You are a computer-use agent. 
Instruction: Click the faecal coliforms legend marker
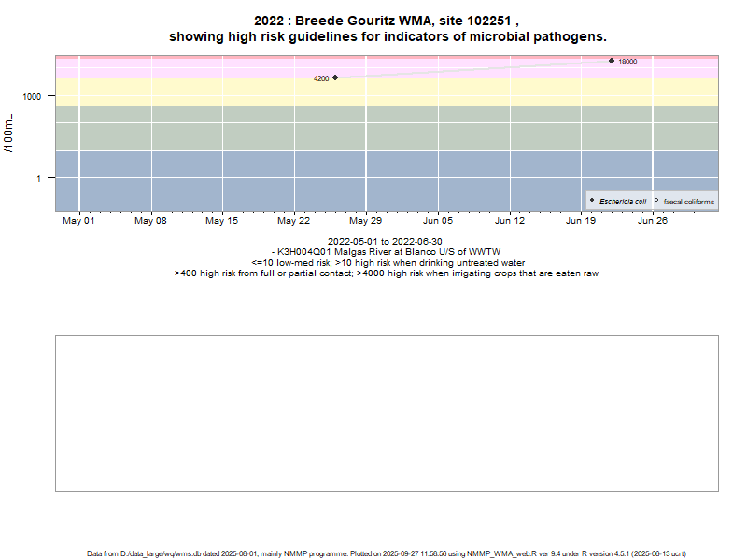click(x=656, y=201)
